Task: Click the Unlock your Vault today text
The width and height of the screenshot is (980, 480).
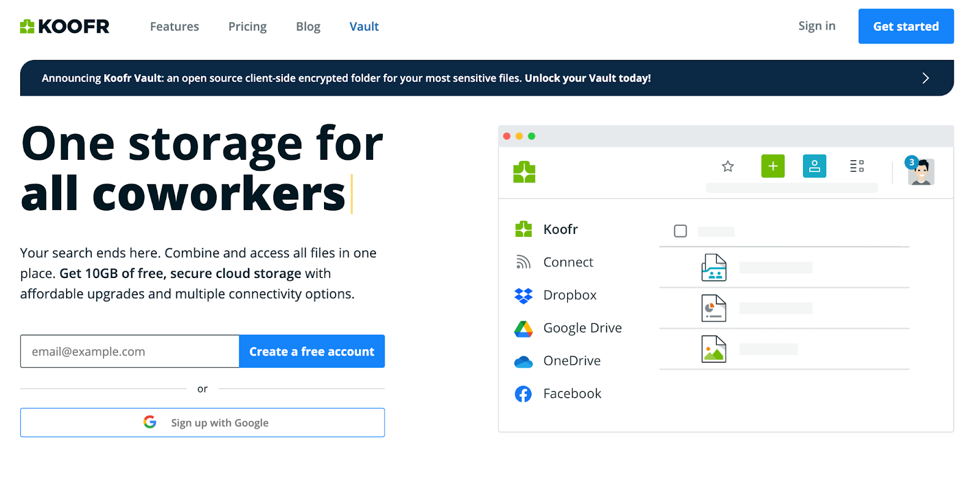Action: tap(587, 78)
